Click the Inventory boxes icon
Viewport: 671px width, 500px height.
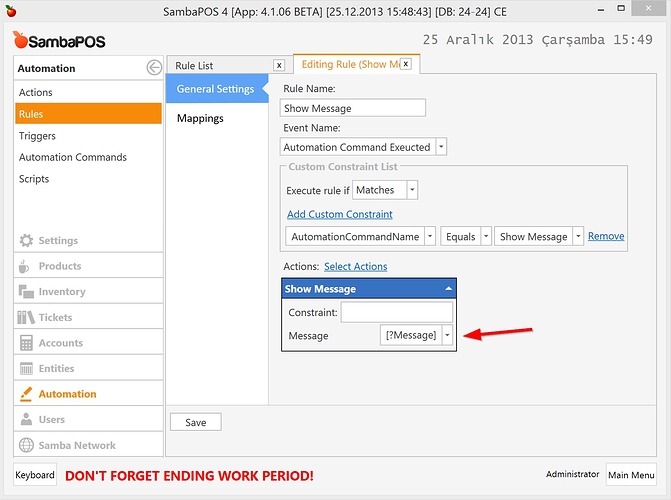point(26,292)
